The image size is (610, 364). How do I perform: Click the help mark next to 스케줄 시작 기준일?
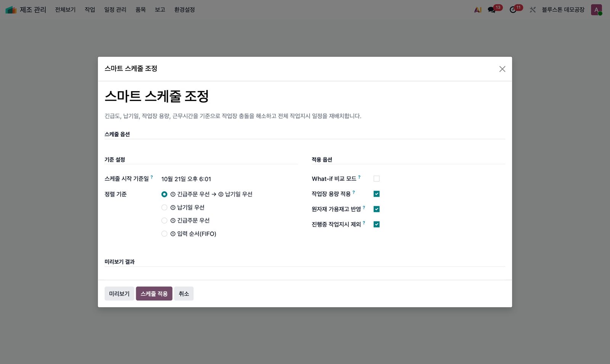(x=152, y=177)
